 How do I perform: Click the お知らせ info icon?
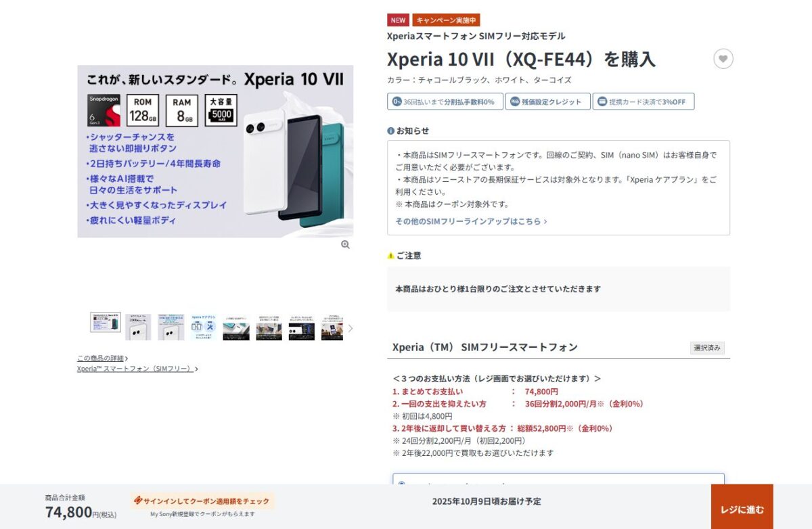coord(391,131)
